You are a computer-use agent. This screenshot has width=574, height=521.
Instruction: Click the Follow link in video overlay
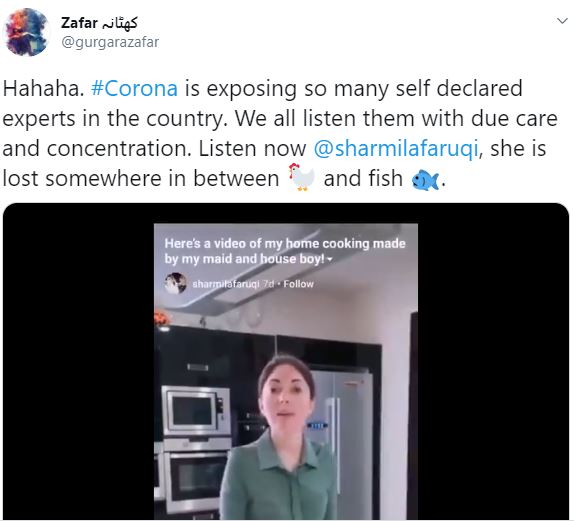(x=298, y=284)
